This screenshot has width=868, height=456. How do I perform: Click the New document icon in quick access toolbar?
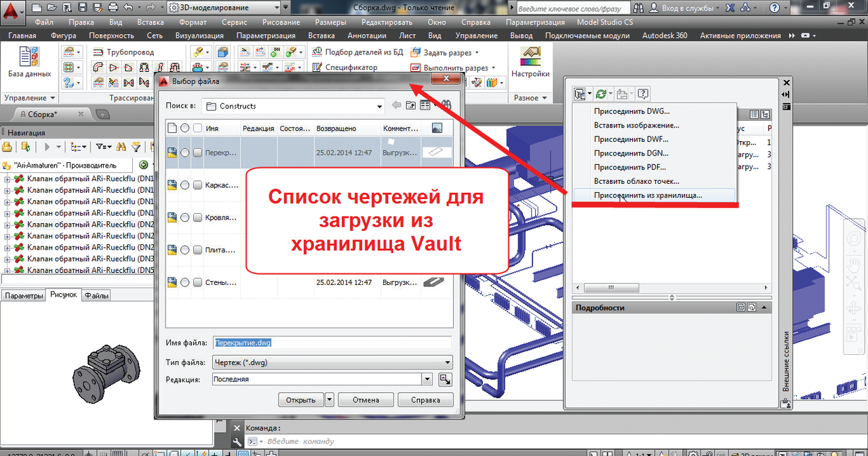click(x=36, y=7)
